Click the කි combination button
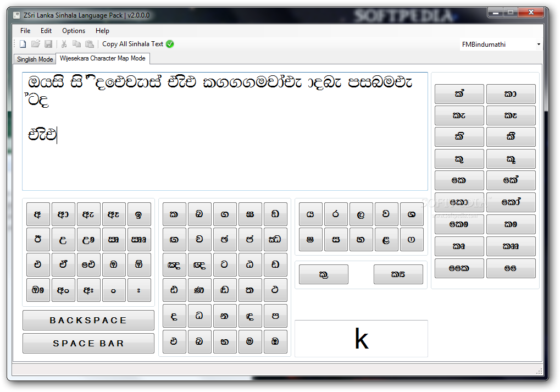The image size is (560, 392). [x=459, y=136]
